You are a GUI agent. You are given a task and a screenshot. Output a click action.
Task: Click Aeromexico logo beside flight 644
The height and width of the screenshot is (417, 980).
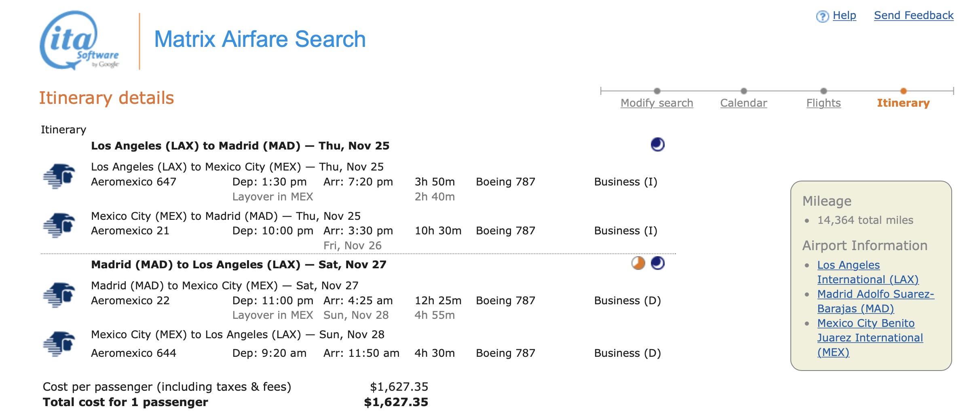coord(59,344)
